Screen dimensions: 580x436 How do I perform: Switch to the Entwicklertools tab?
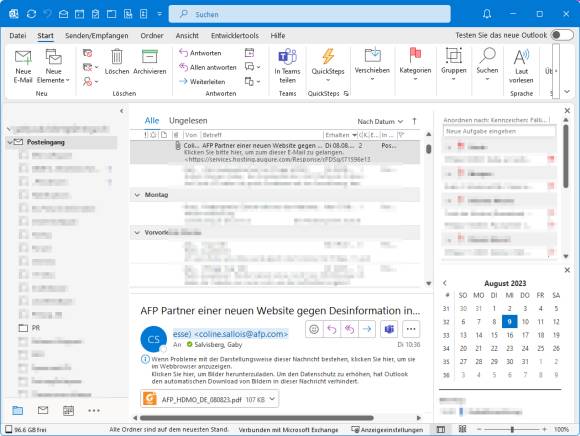(235, 36)
